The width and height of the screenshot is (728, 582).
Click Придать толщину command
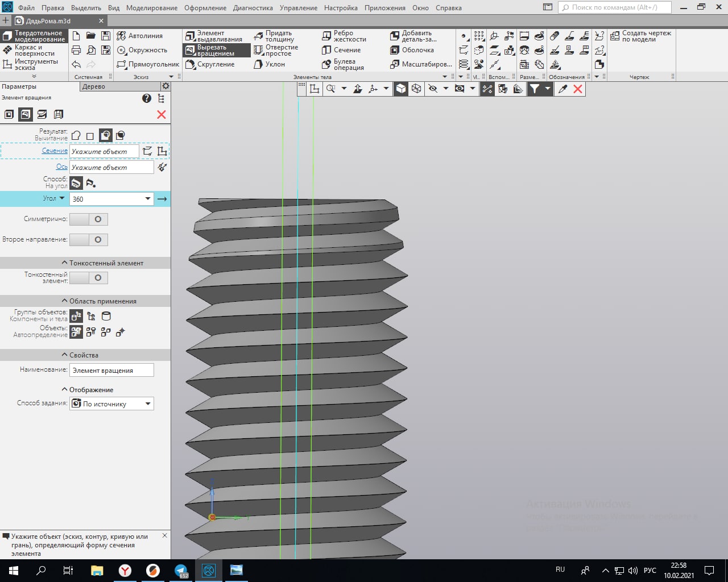tap(275, 36)
